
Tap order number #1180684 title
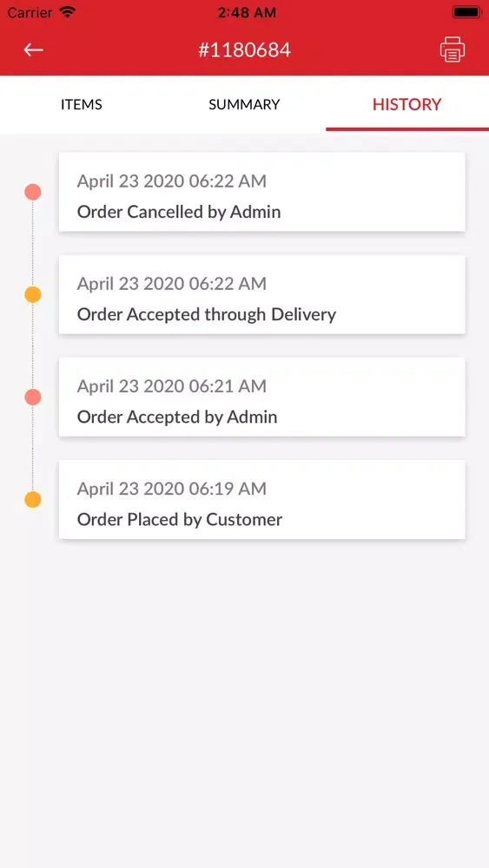pyautogui.click(x=244, y=49)
